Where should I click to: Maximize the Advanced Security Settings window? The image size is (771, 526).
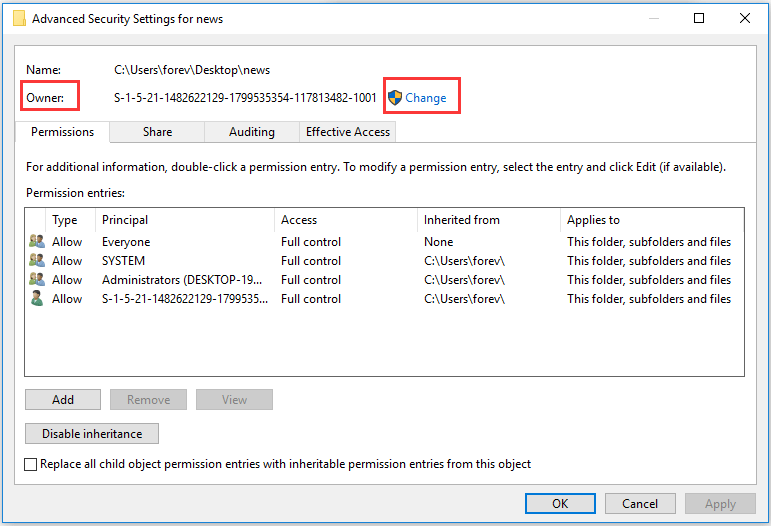699,18
